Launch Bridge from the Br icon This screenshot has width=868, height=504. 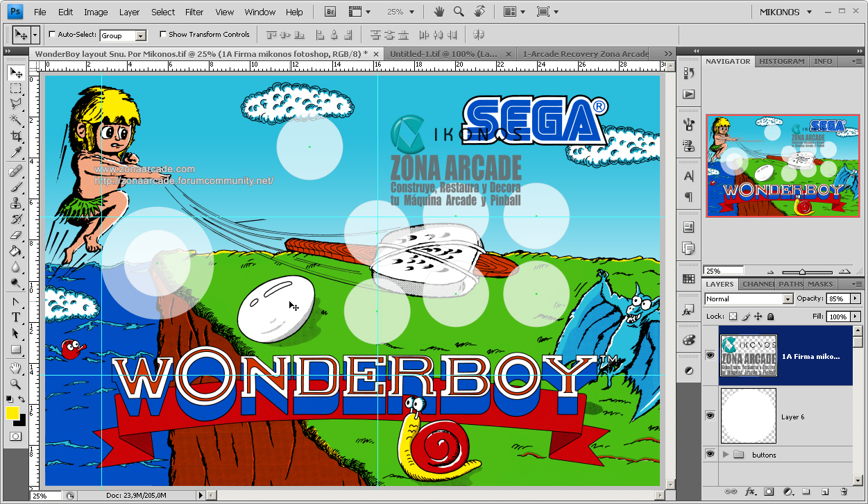(331, 12)
